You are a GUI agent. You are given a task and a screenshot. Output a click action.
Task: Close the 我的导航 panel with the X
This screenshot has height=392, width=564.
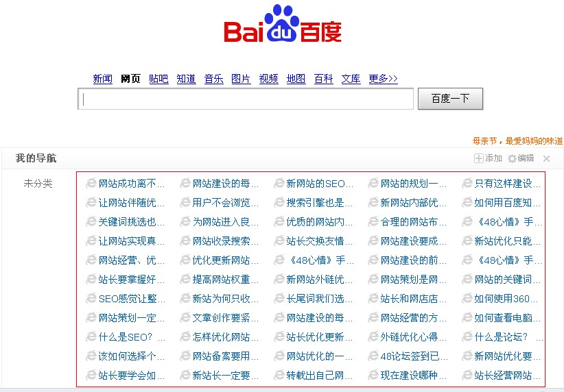pos(546,158)
